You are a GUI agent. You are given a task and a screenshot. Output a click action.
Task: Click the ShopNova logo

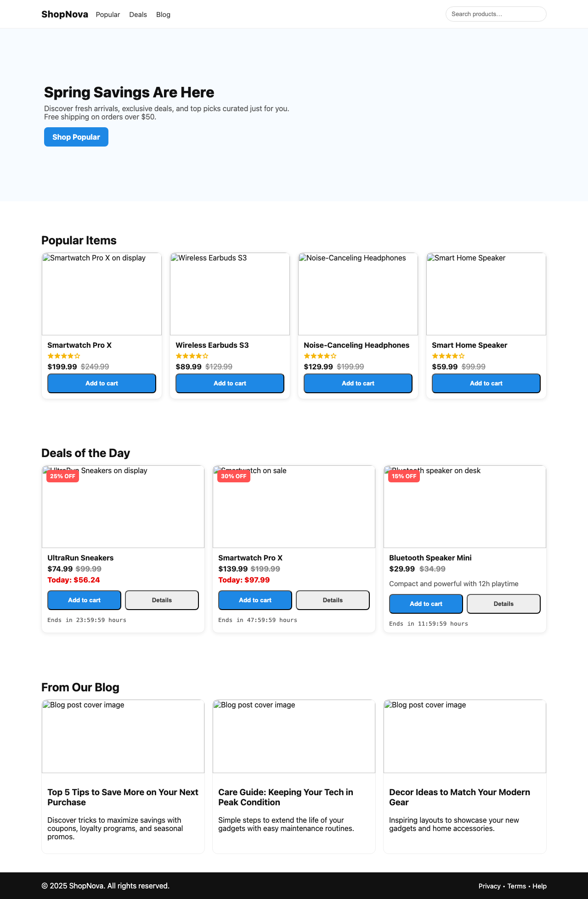pyautogui.click(x=64, y=14)
